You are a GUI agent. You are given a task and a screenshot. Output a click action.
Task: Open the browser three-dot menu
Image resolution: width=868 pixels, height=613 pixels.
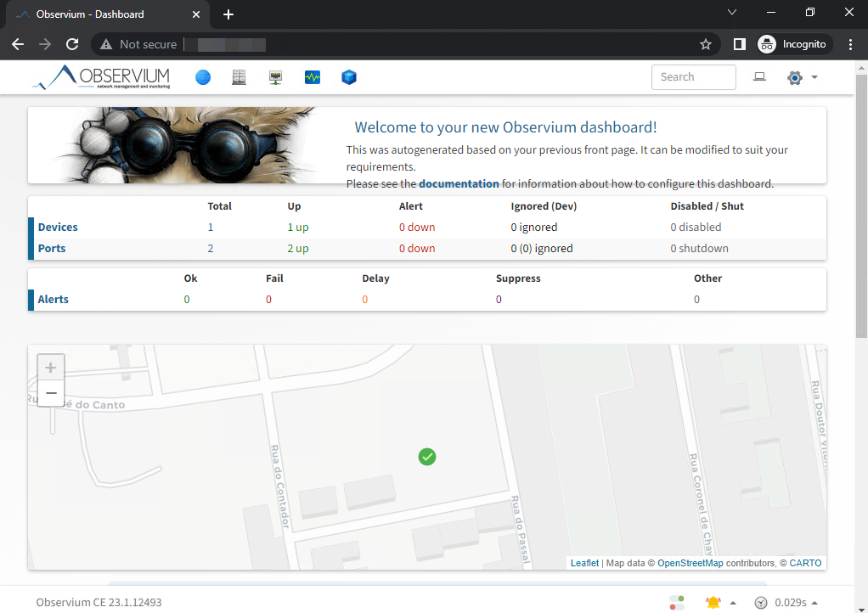tap(851, 44)
